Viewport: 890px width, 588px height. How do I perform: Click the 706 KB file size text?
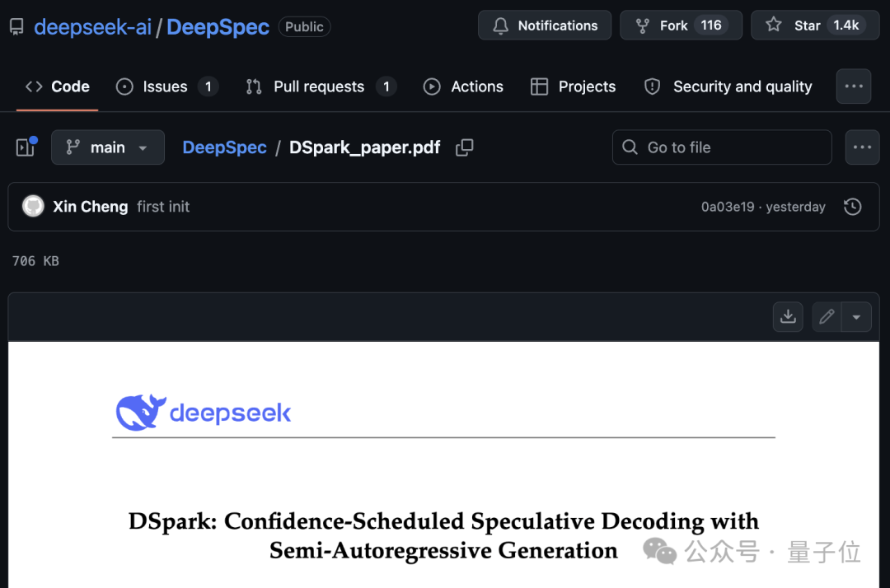click(35, 261)
